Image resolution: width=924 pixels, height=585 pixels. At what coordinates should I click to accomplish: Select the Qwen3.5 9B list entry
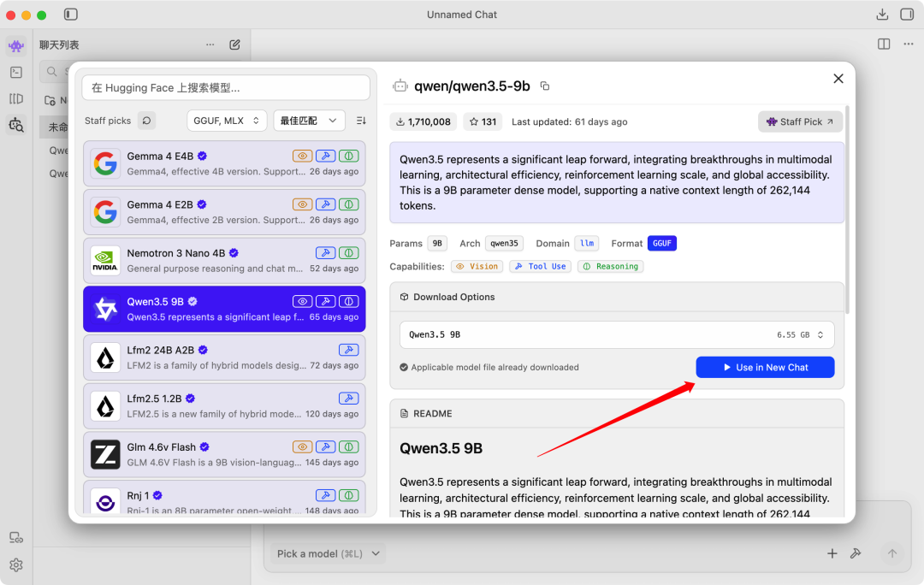tap(224, 309)
